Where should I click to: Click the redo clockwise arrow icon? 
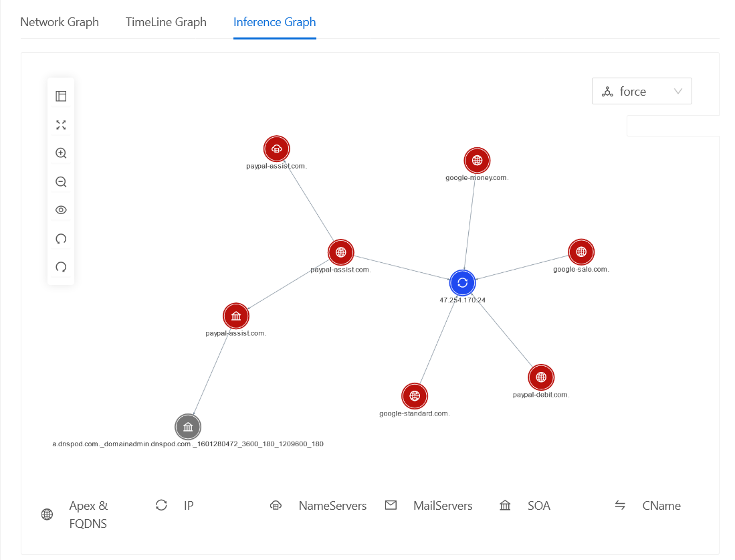(x=61, y=267)
